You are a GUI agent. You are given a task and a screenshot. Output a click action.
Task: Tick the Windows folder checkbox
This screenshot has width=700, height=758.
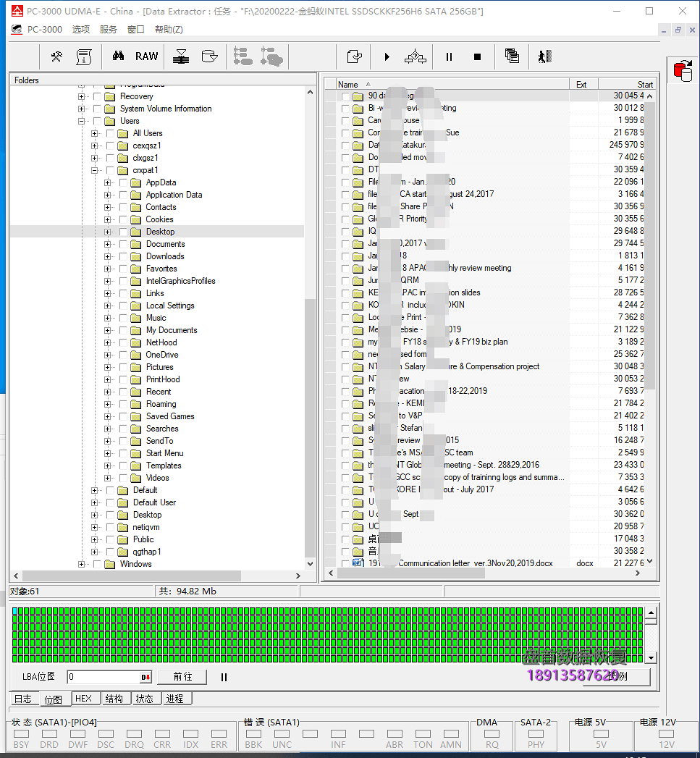click(x=97, y=564)
